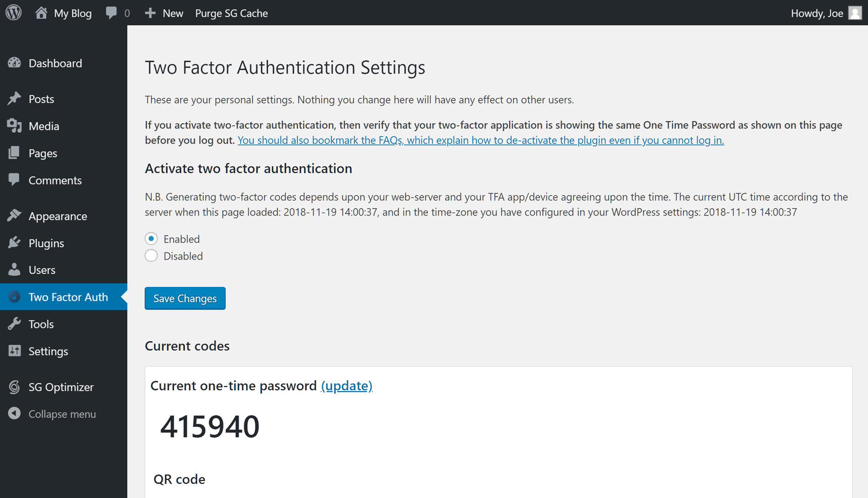Click the comment count 0 in admin bar

click(x=127, y=13)
